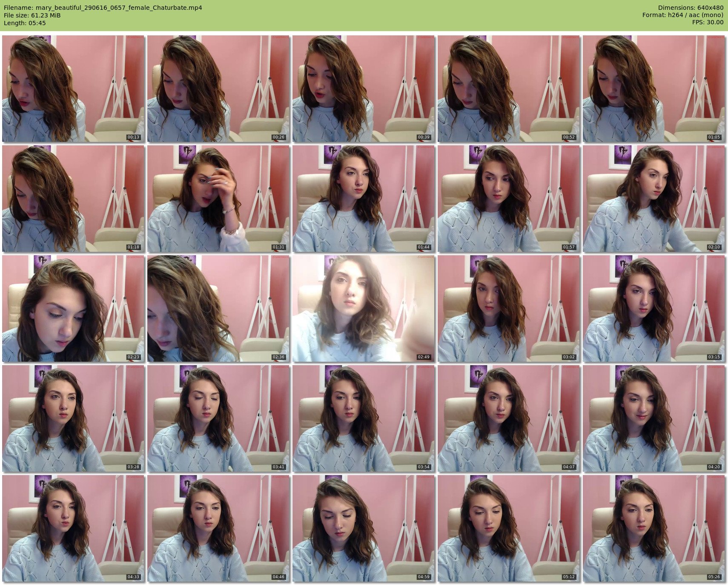Click the Dimensions 640x480 label
Screen dimensions: 728x585
[691, 8]
